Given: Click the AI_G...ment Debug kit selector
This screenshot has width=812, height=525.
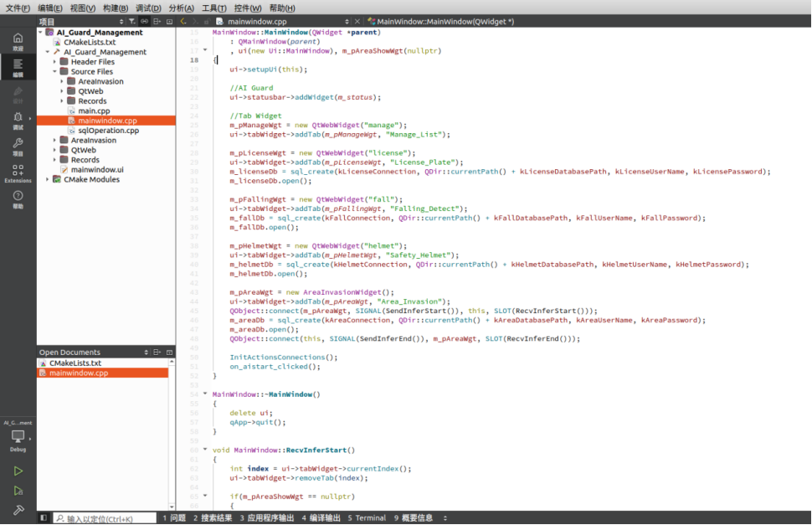Looking at the screenshot, I should 18,436.
